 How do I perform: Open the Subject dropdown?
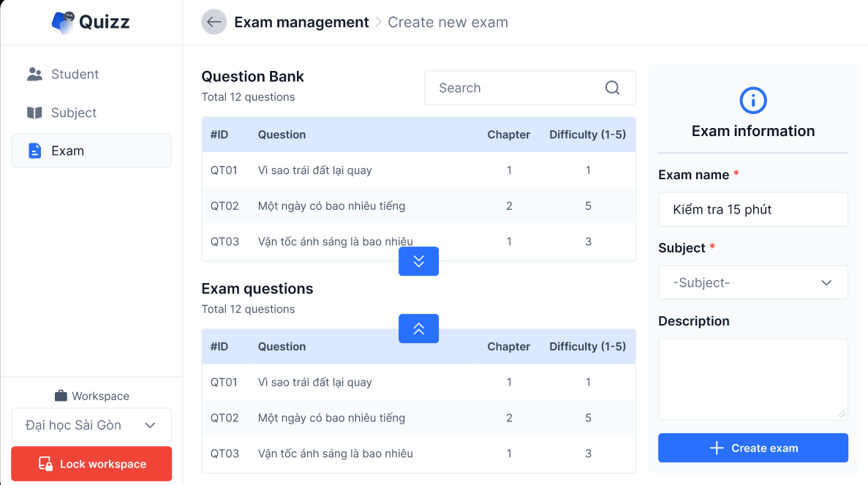pyautogui.click(x=752, y=283)
